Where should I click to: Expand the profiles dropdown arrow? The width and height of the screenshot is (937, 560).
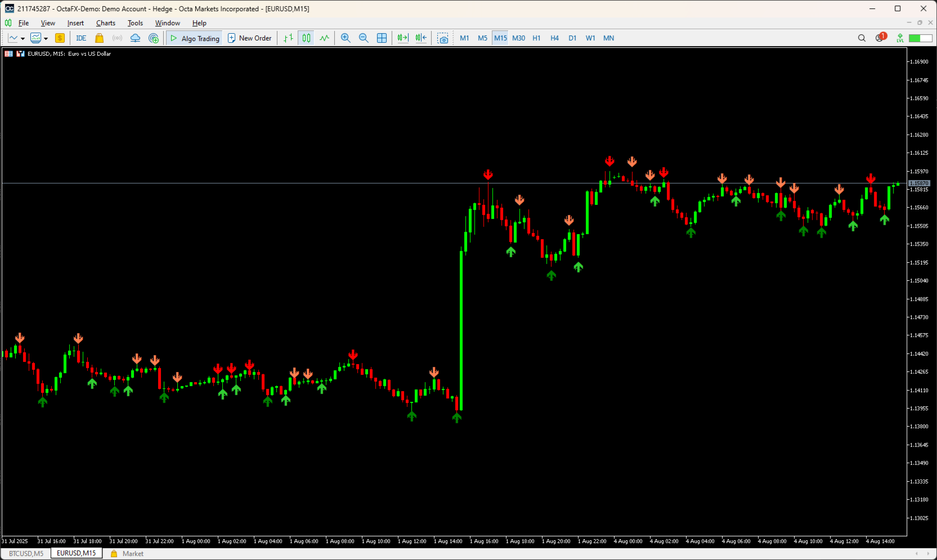46,38
